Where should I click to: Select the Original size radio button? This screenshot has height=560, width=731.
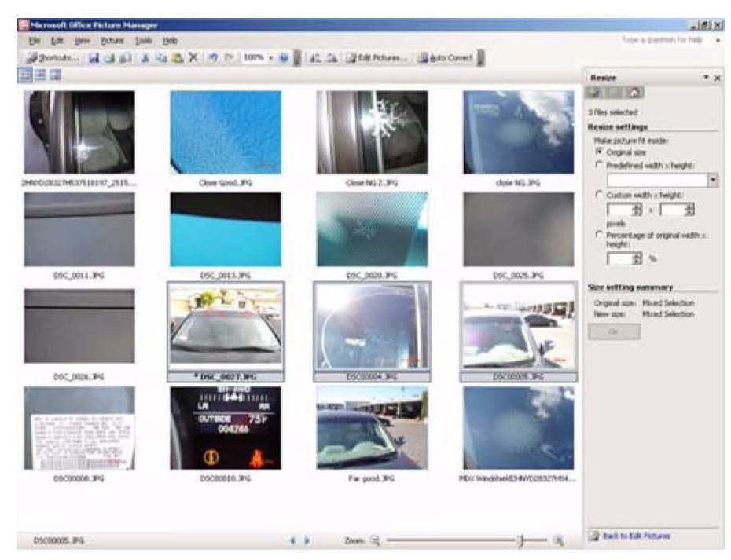(600, 151)
